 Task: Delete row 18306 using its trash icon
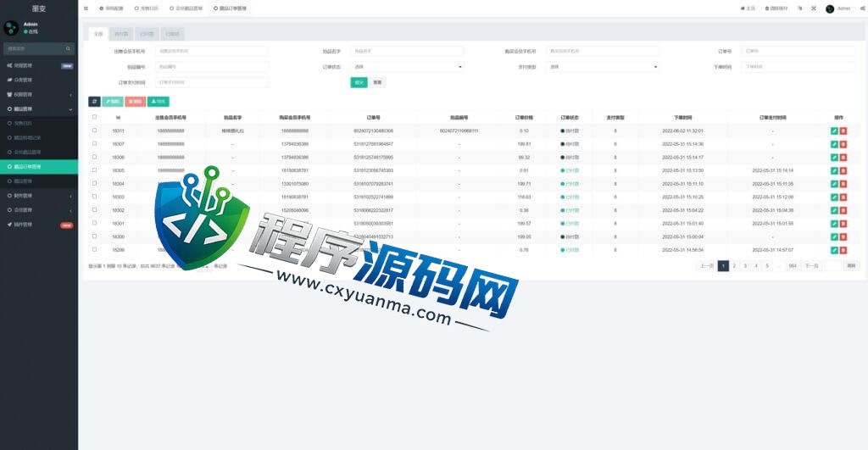pyautogui.click(x=843, y=157)
